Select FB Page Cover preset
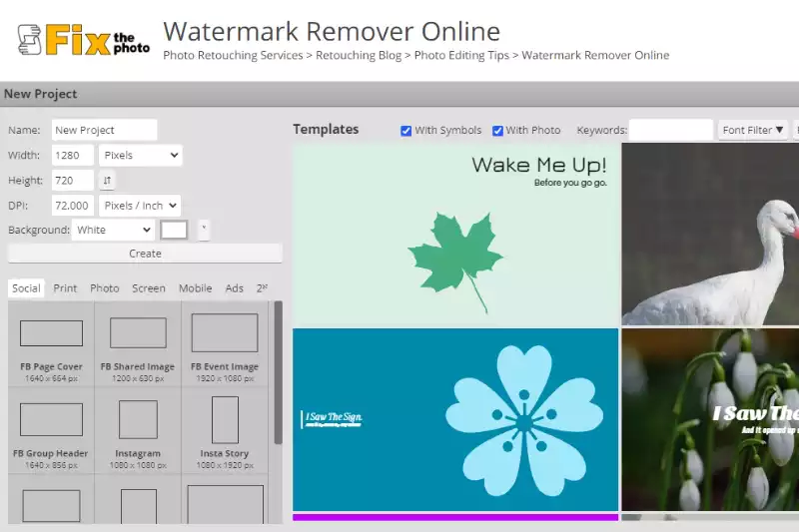This screenshot has height=532, width=799. click(x=51, y=344)
